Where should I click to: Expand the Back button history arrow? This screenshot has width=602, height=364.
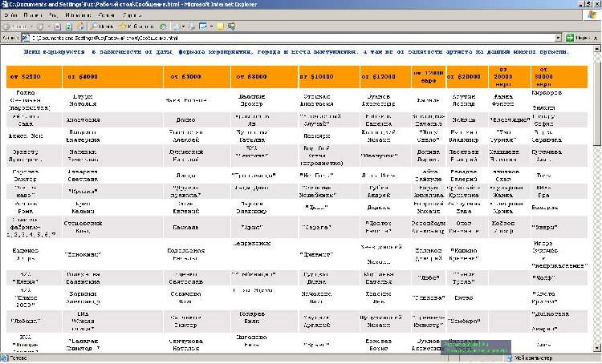click(31, 26)
